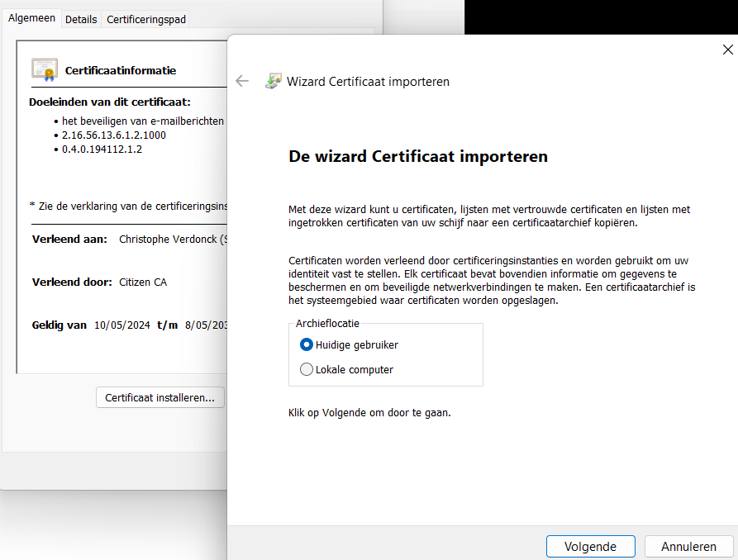Click 'het beveiligen van e-mailberichten' purpose
The width and height of the screenshot is (738, 560).
coord(143,121)
